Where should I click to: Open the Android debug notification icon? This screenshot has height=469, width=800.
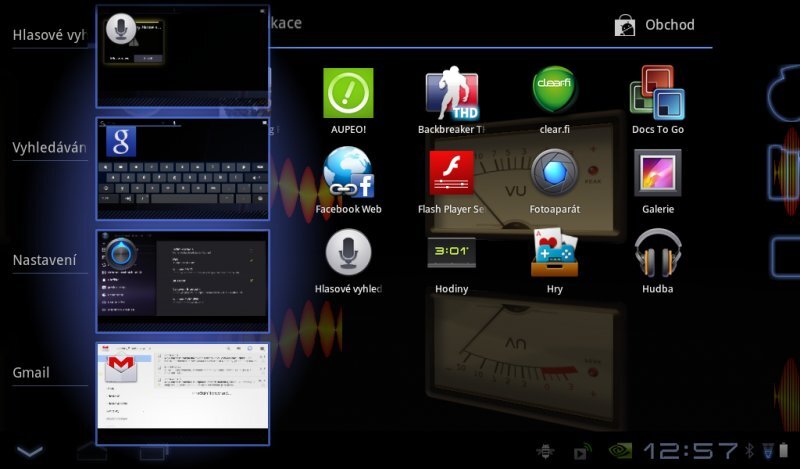point(545,451)
